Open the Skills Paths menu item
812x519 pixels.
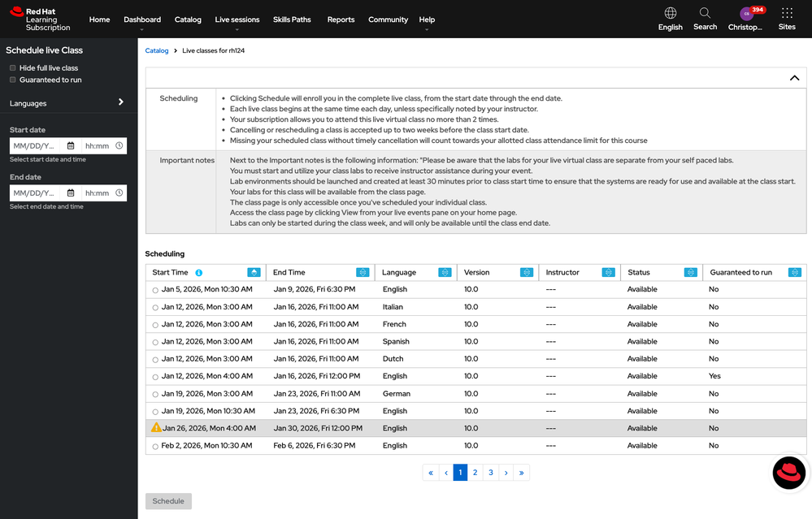(292, 19)
